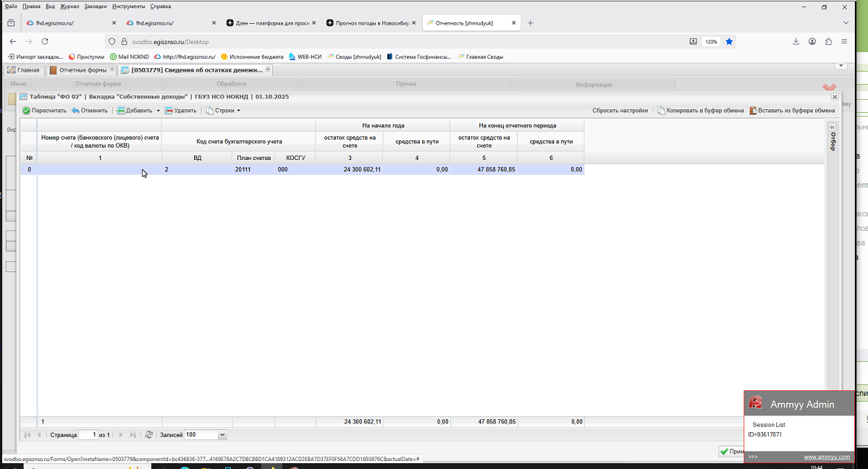868x469 pixels.
Task: Open the Инструменты browser menu
Action: 128,7
